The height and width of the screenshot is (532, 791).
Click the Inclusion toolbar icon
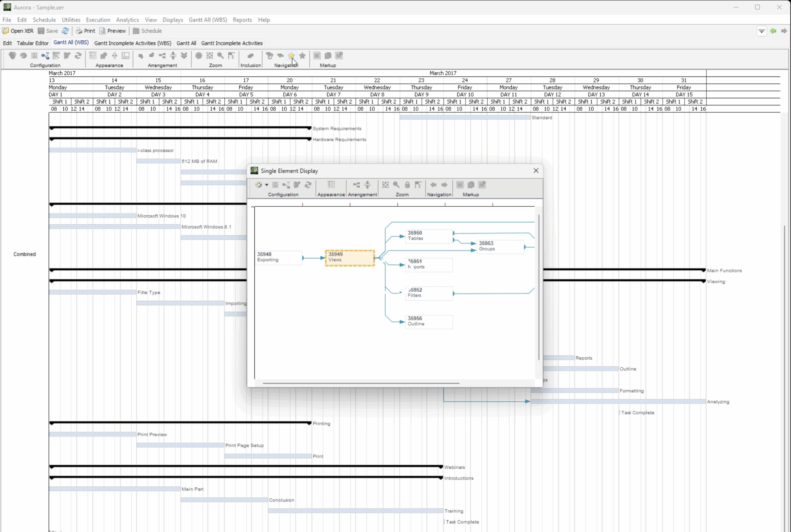coord(251,56)
